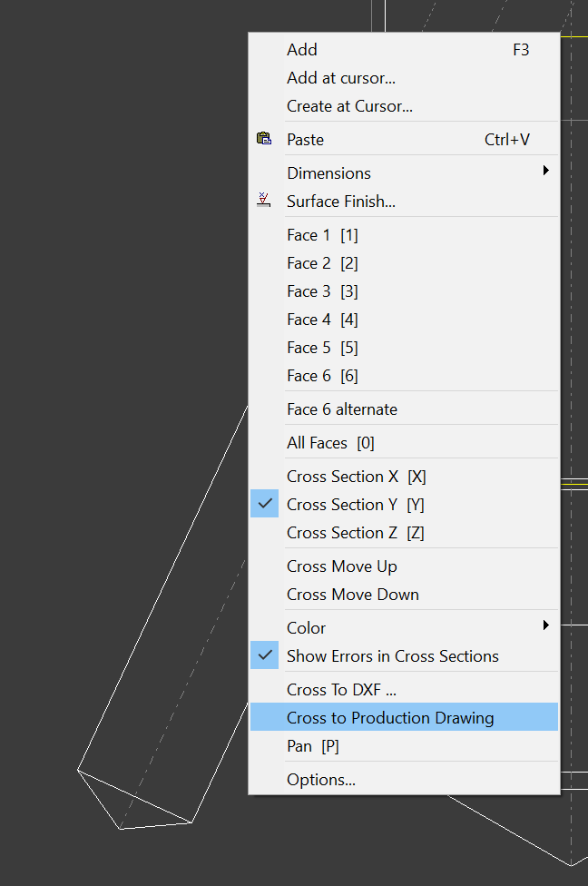Expand the Color submenu arrow
This screenshot has height=886, width=588.
[545, 625]
